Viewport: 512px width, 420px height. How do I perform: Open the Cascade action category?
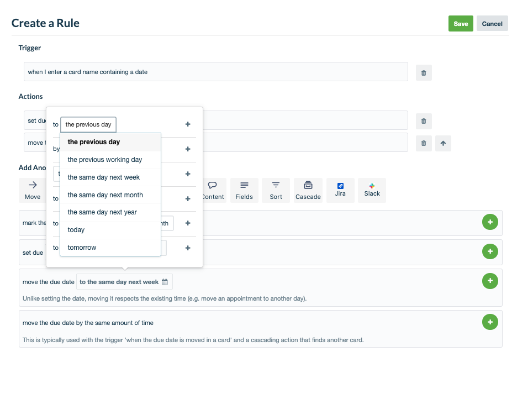point(308,191)
